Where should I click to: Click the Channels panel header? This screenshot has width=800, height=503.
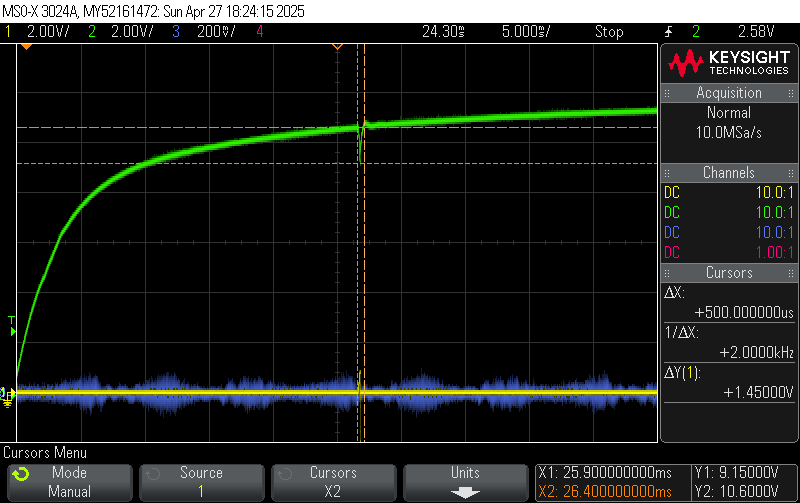(x=729, y=172)
